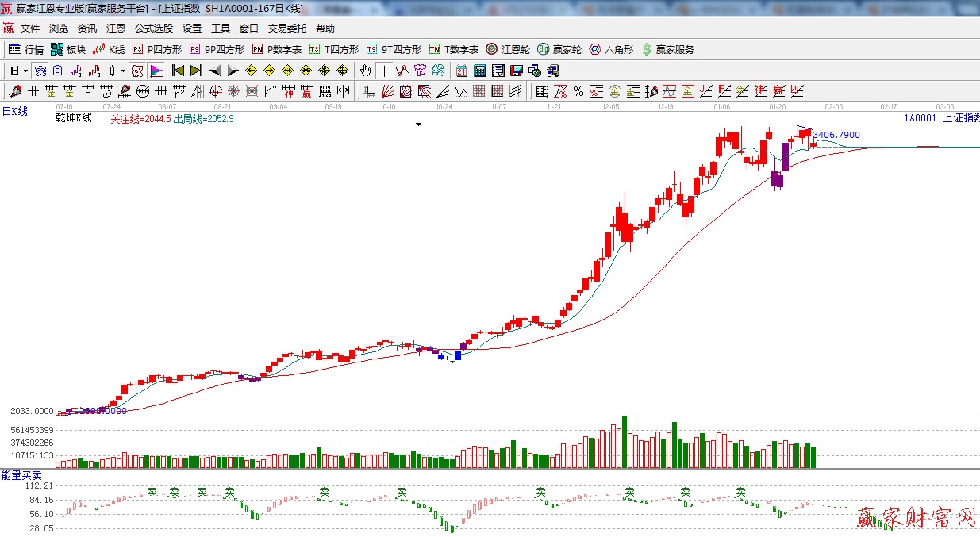
Task: Click the 3406.7900 price label on chart
Action: click(836, 136)
